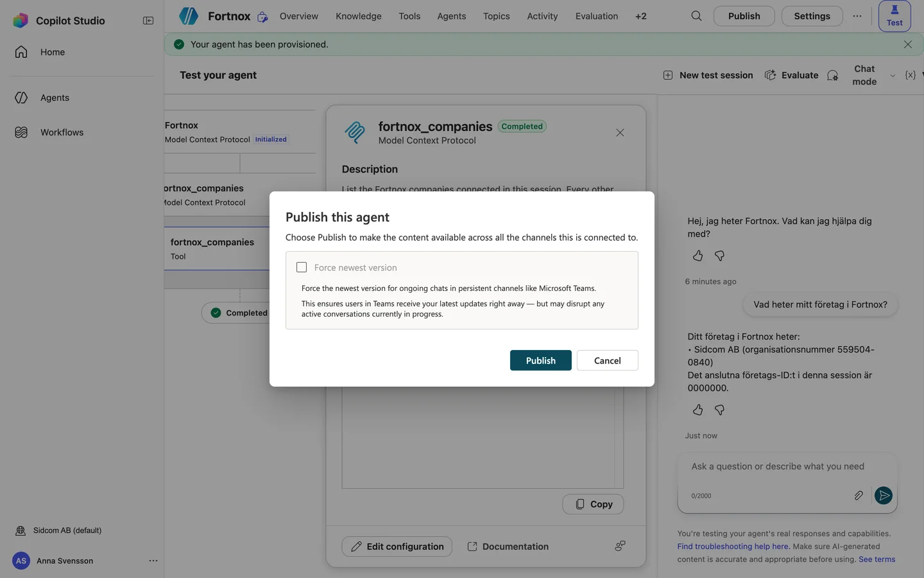Thumbs down the Sidcom AB answer
This screenshot has width=924, height=578.
coord(719,410)
